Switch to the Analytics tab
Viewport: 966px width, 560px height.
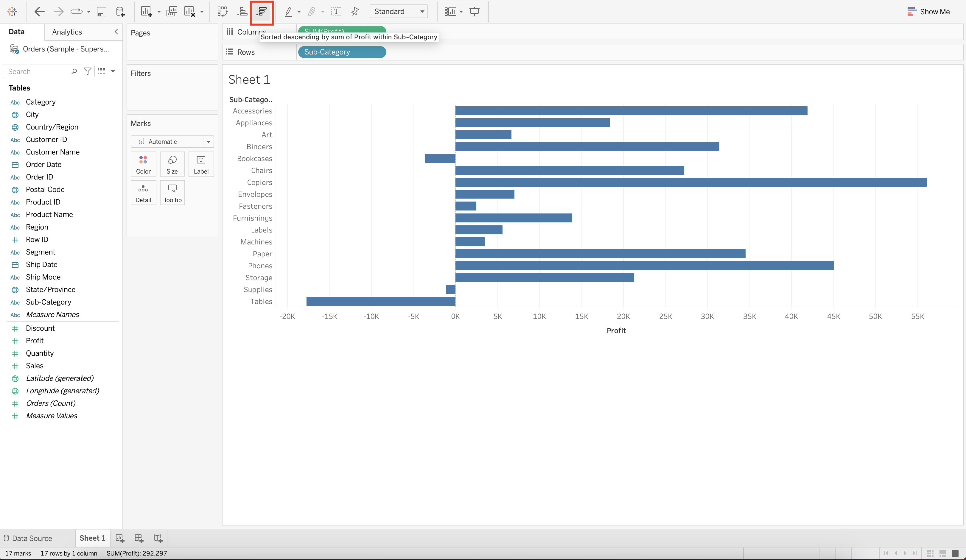67,32
